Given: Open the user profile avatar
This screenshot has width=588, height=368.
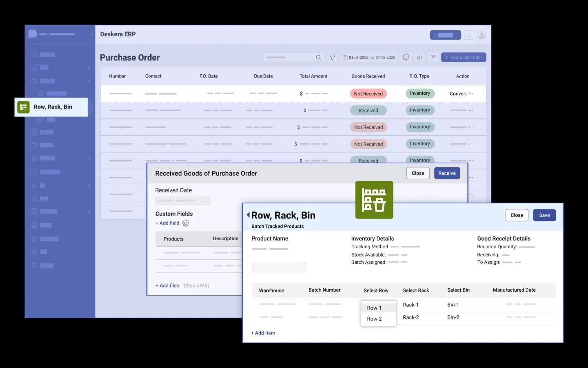Looking at the screenshot, I should coord(481,35).
